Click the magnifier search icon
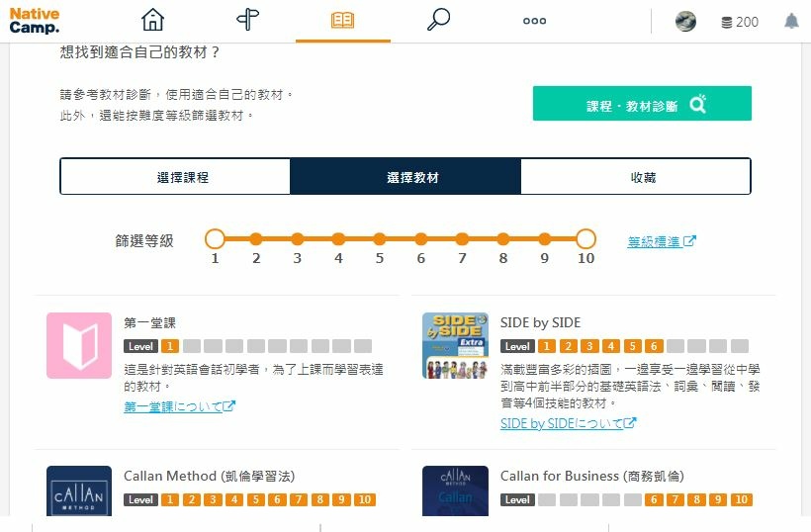811x532 pixels. click(438, 20)
